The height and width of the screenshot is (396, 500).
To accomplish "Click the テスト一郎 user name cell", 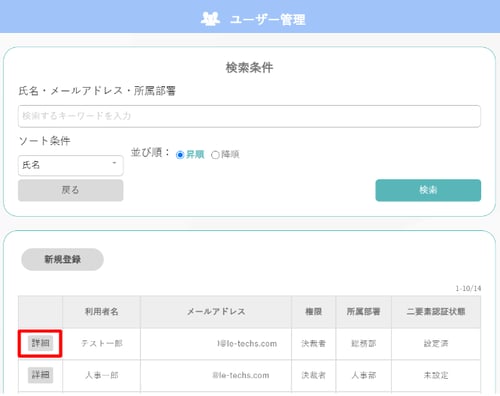I will click(102, 343).
